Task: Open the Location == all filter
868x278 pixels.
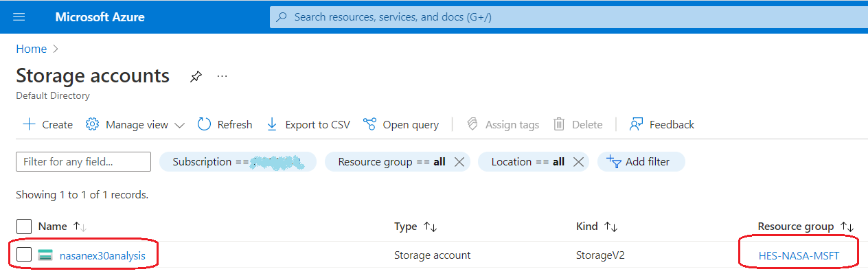Action: click(528, 162)
